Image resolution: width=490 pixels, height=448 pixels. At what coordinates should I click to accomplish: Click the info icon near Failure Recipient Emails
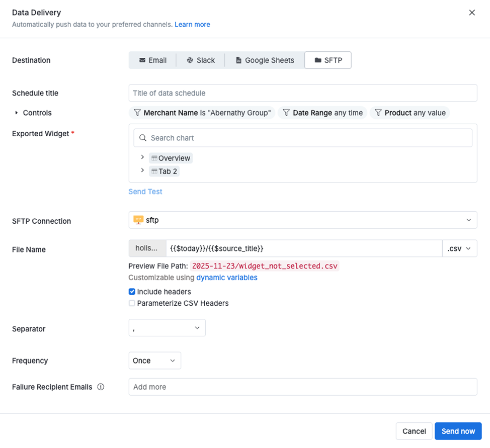coord(101,387)
